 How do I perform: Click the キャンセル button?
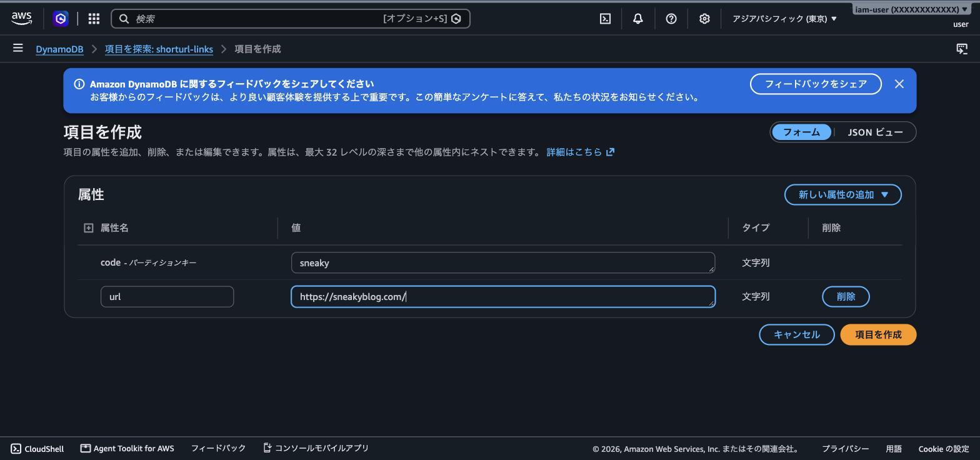[x=796, y=334]
